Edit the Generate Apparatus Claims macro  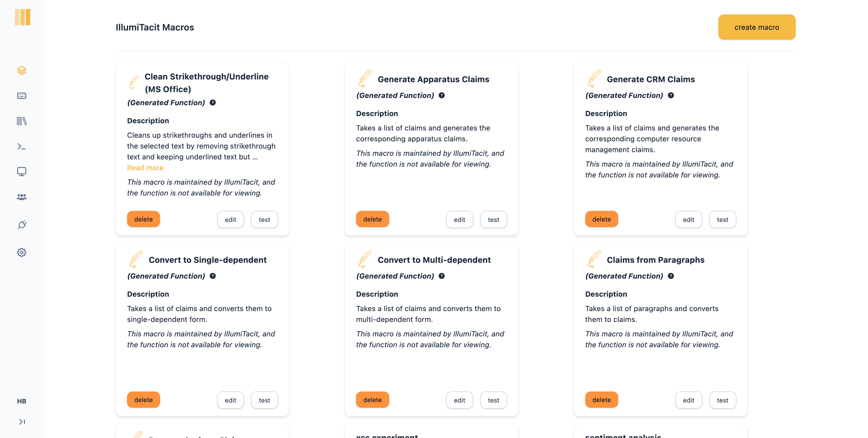pyautogui.click(x=459, y=219)
